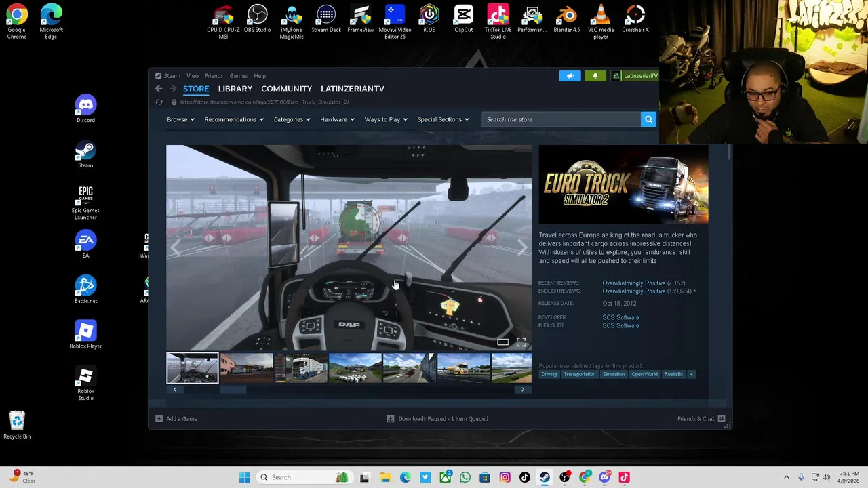Show hidden system tray icons chevron

pos(786,477)
